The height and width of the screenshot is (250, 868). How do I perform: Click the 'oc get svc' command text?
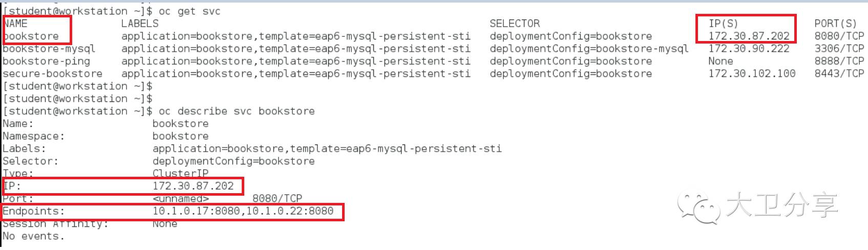tap(189, 11)
